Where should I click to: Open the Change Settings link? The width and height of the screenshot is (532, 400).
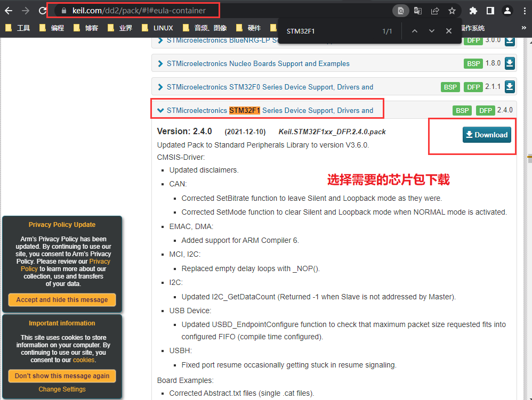click(62, 389)
